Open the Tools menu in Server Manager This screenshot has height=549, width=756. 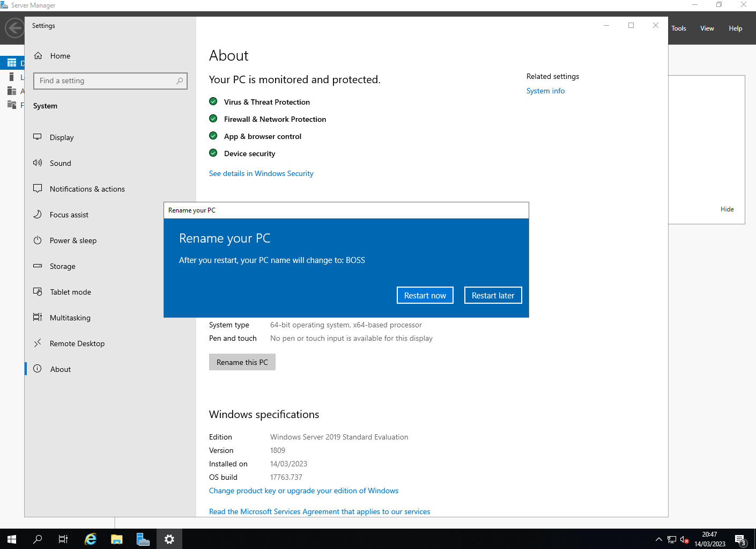pos(678,28)
